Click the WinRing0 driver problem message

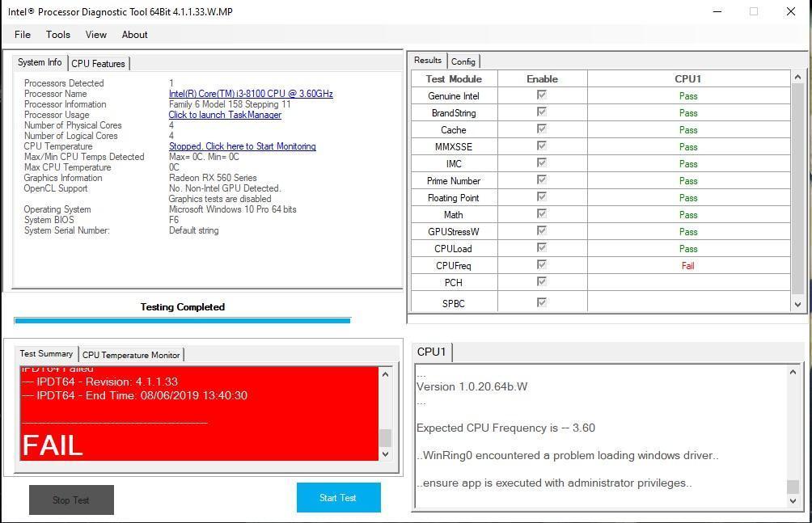[568, 455]
